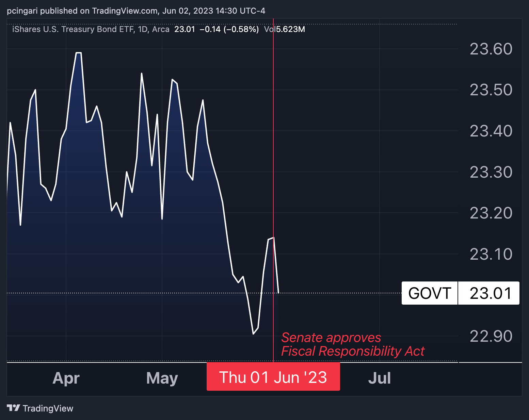Click the 22.90 price axis label
Viewport: 529px width, 420px height.
tap(491, 336)
